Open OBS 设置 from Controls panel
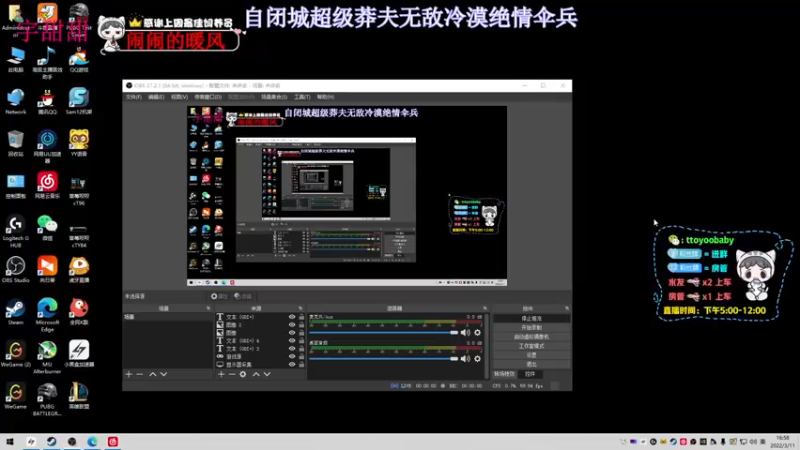The height and width of the screenshot is (450, 800). [531, 355]
